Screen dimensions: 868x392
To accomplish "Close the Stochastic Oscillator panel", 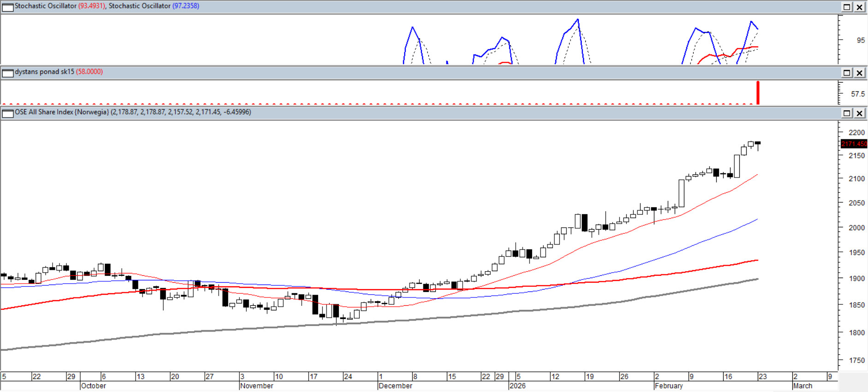I will (860, 7).
